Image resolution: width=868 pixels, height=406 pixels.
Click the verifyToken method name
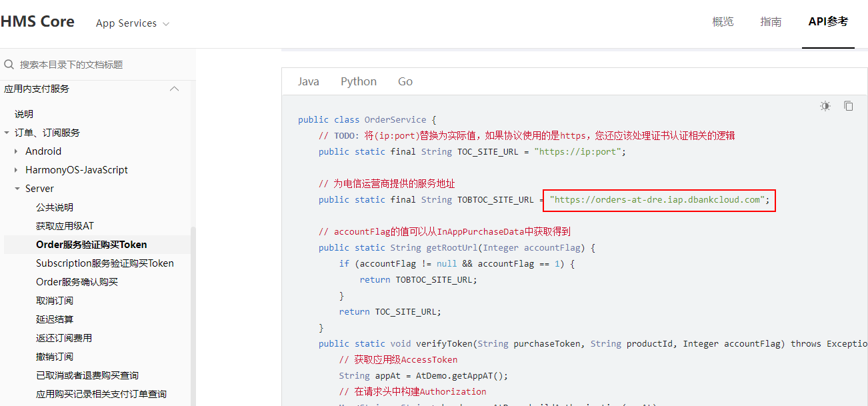click(445, 343)
